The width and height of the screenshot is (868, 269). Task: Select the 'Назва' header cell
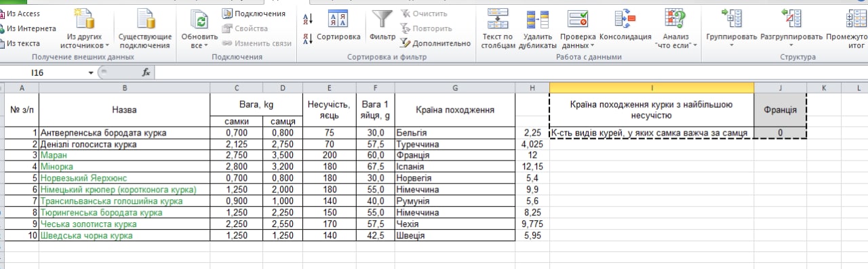(124, 110)
